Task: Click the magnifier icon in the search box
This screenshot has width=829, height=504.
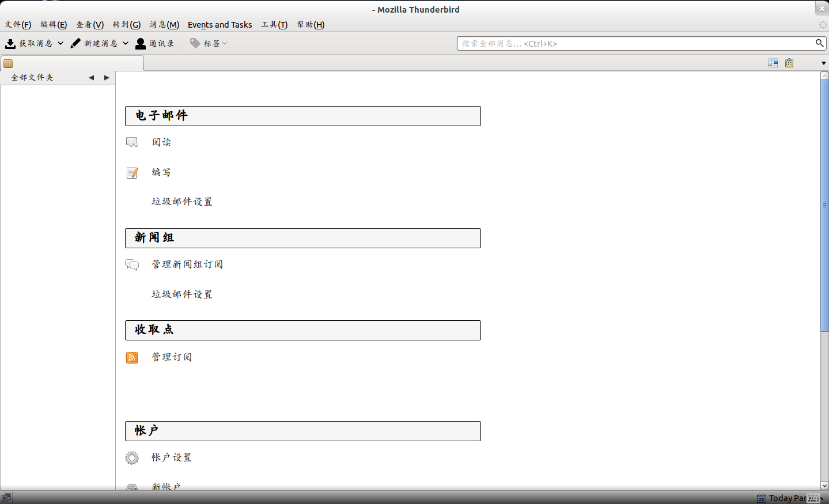Action: [x=819, y=43]
